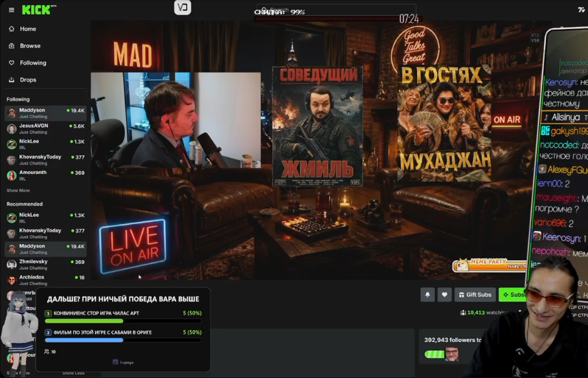Screen dimensions: 588x378
Task: Click the poll title ДАЛЬШЕ? ПРИ НИЧЬЕЙ ПОБЕДА ВАРА ВЫШЕ
Action: coord(123,299)
